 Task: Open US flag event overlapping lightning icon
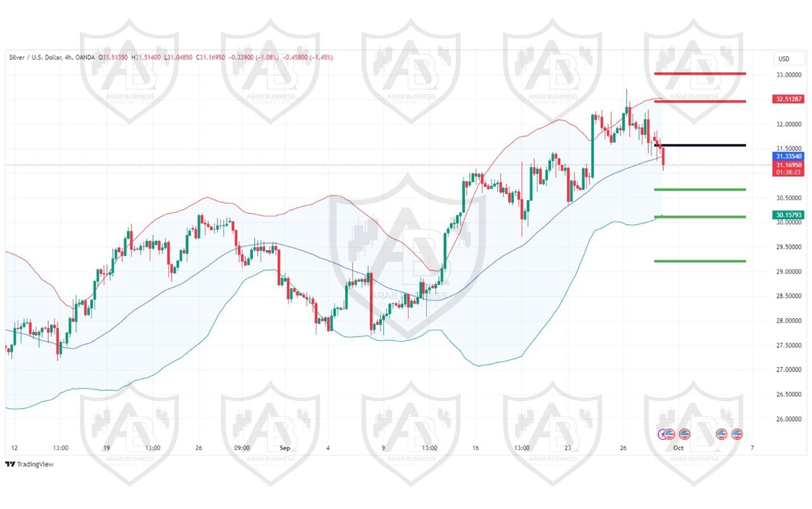pos(669,434)
